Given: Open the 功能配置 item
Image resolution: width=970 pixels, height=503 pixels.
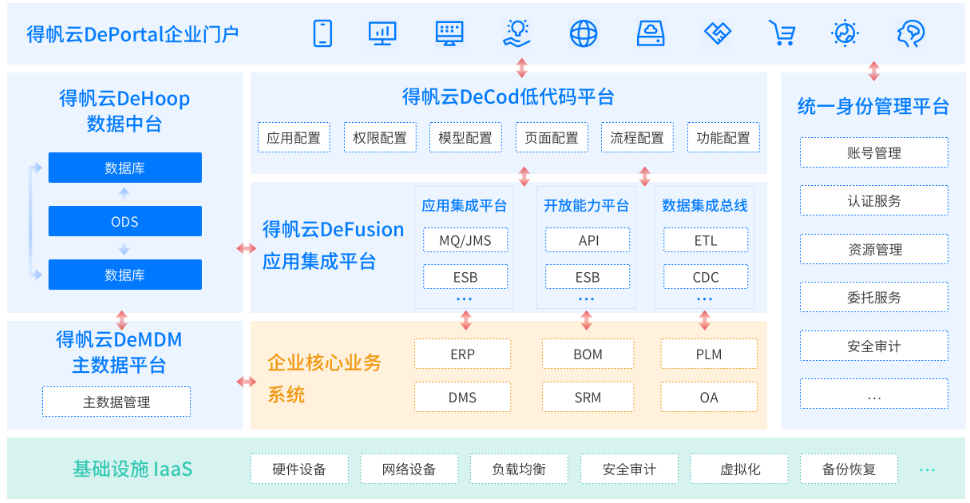Looking at the screenshot, I should (723, 137).
